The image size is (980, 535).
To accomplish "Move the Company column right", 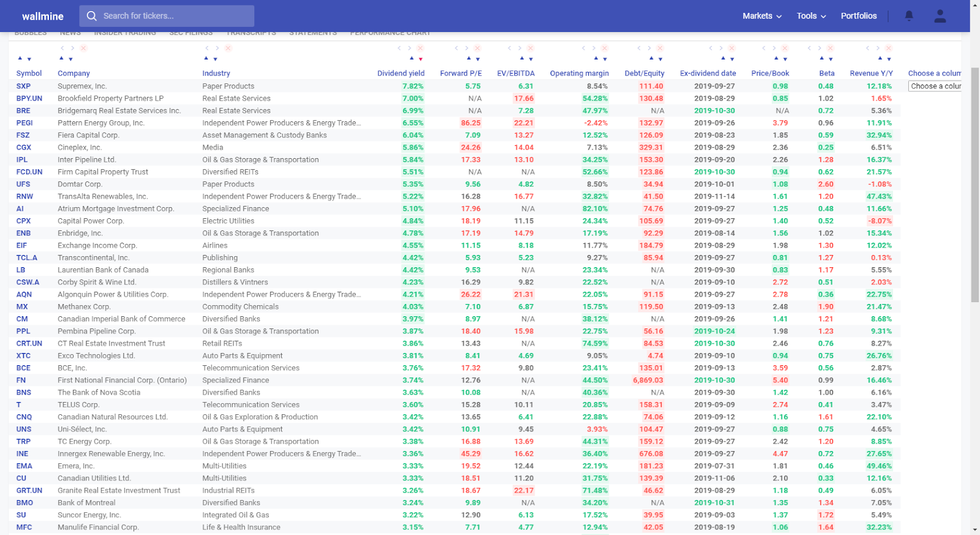I will pyautogui.click(x=72, y=48).
